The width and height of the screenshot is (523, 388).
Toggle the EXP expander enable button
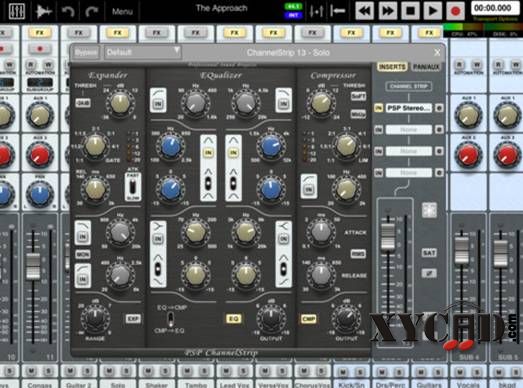point(133,319)
